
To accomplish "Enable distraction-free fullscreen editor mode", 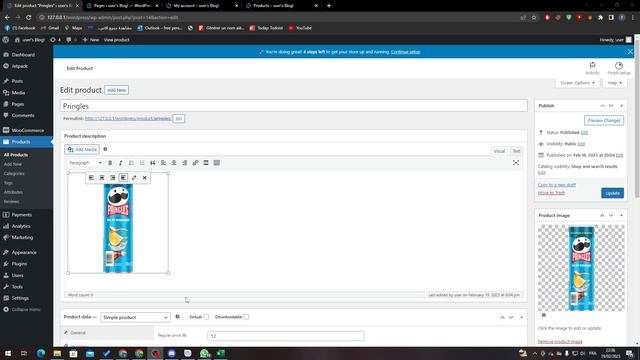I will (x=516, y=163).
